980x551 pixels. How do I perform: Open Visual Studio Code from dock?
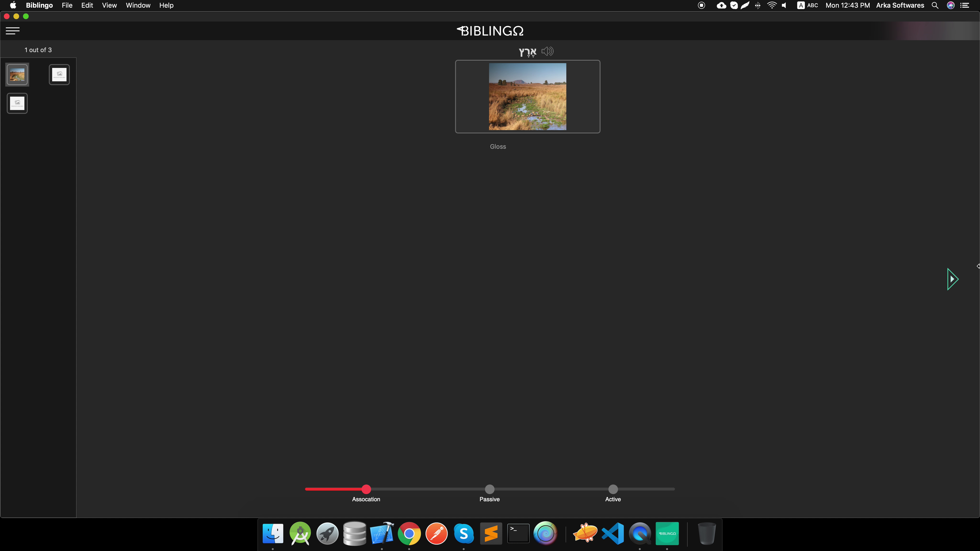(612, 534)
